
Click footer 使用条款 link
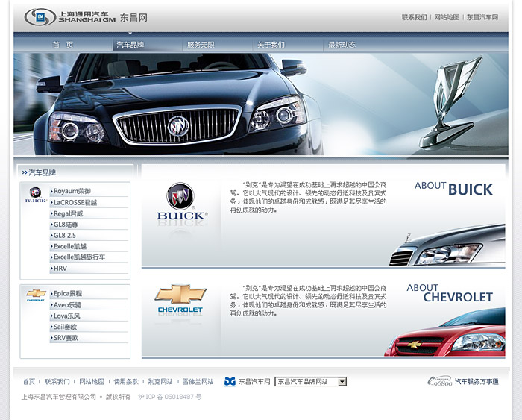tap(126, 382)
